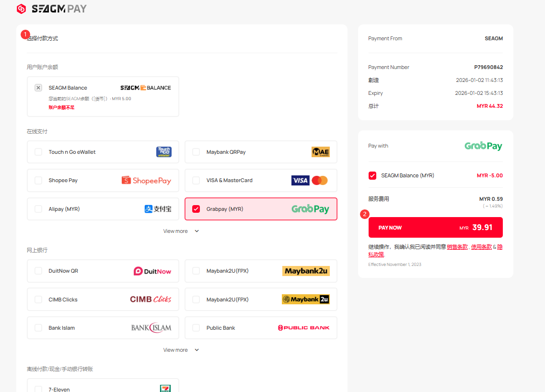Viewport: 545px width, 392px height.
Task: Open the 使用条款 link
Action: [481, 247]
